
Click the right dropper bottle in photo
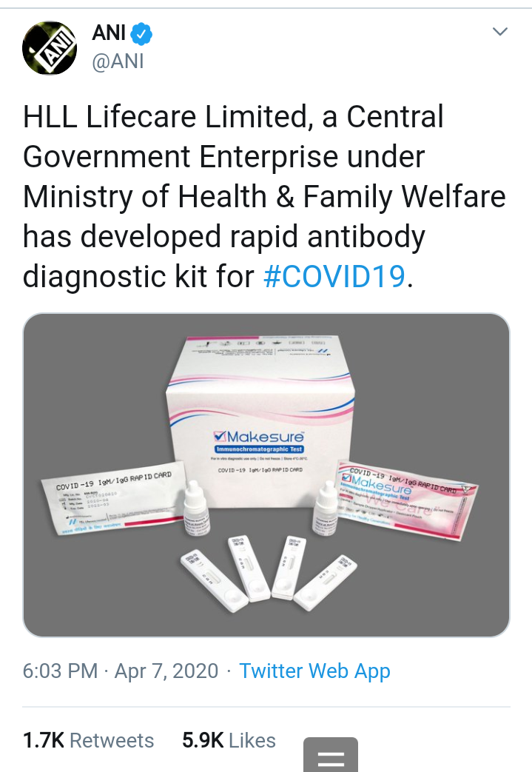(326, 509)
